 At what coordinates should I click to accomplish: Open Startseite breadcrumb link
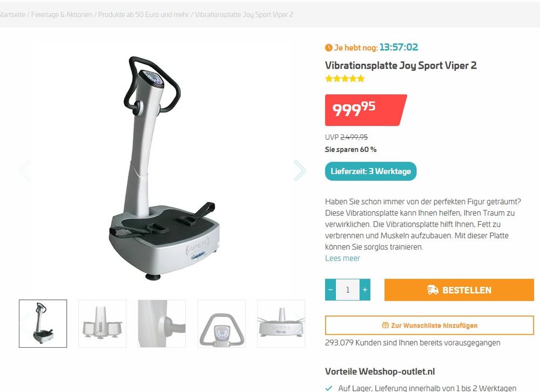pos(12,15)
